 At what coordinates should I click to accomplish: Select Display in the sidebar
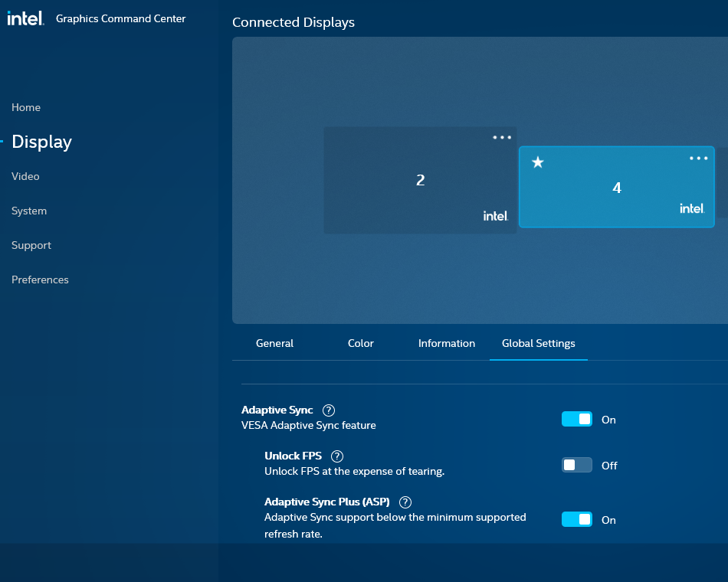tap(42, 142)
